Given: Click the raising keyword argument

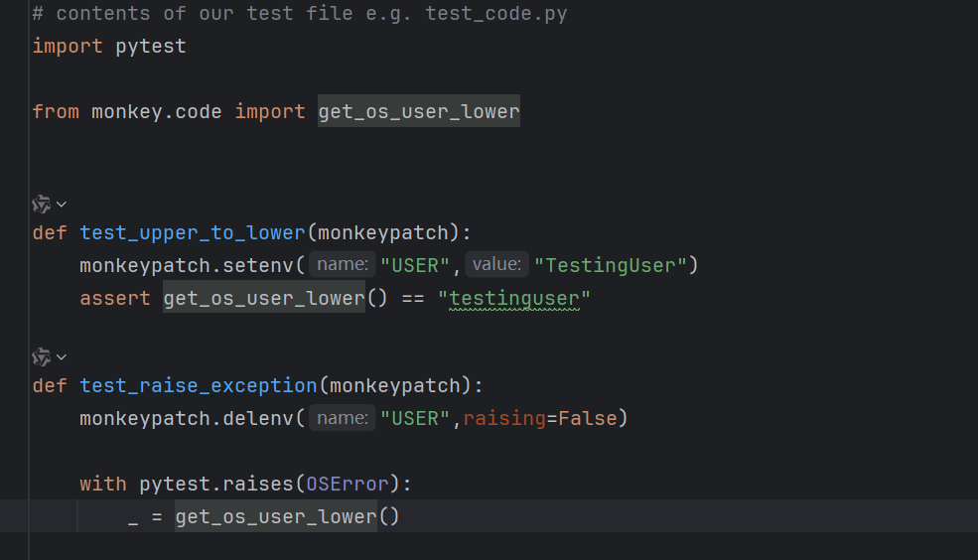Looking at the screenshot, I should 504,418.
